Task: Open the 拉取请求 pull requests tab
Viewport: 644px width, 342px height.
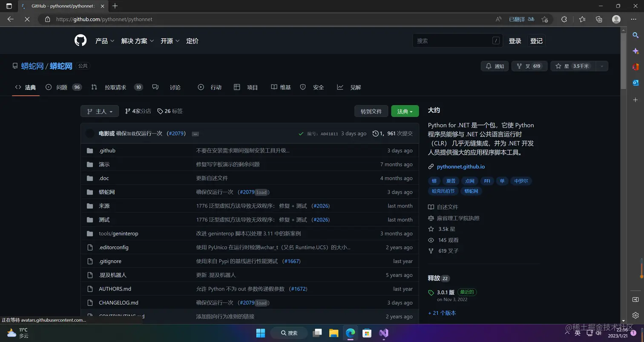Action: pos(117,87)
